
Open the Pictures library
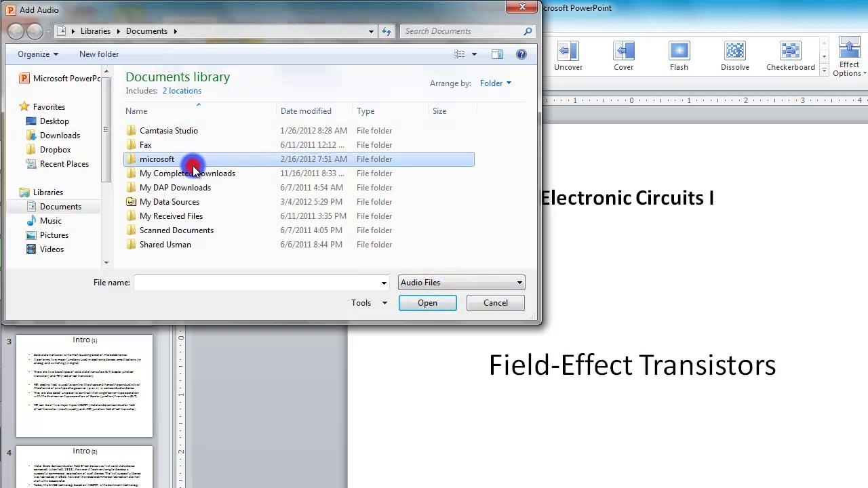point(54,235)
